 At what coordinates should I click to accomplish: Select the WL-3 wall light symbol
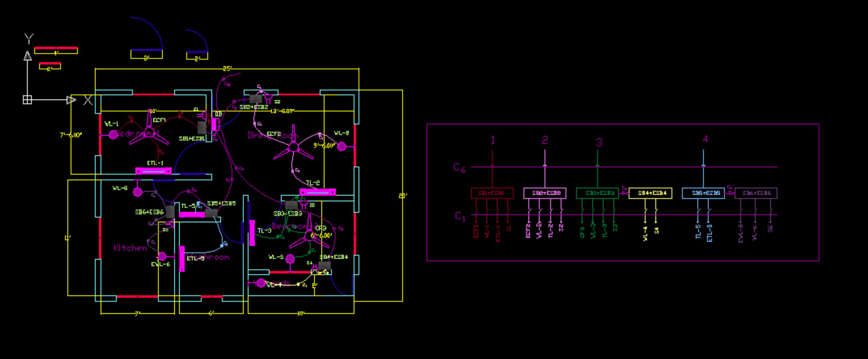click(290, 259)
